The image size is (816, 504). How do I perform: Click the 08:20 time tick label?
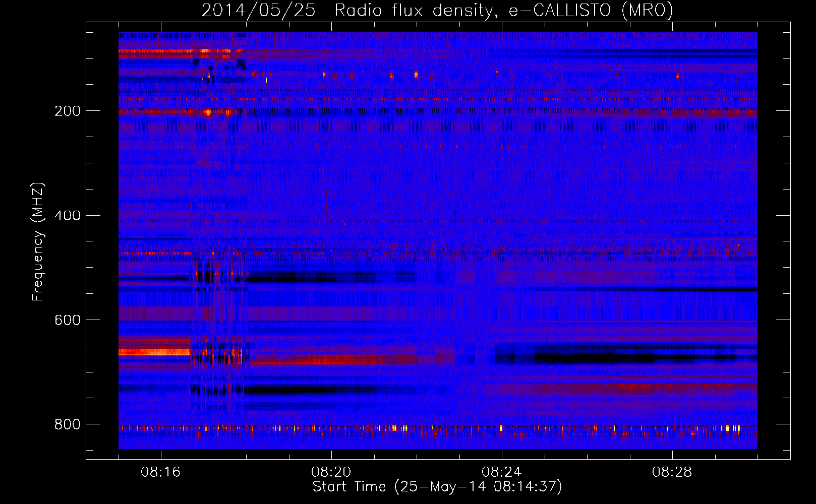click(x=331, y=472)
